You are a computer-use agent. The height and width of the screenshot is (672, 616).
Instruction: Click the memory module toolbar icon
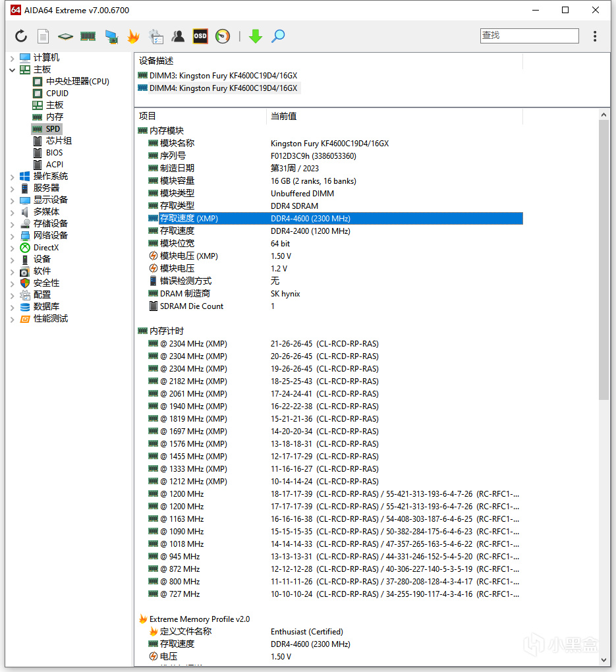(x=88, y=36)
